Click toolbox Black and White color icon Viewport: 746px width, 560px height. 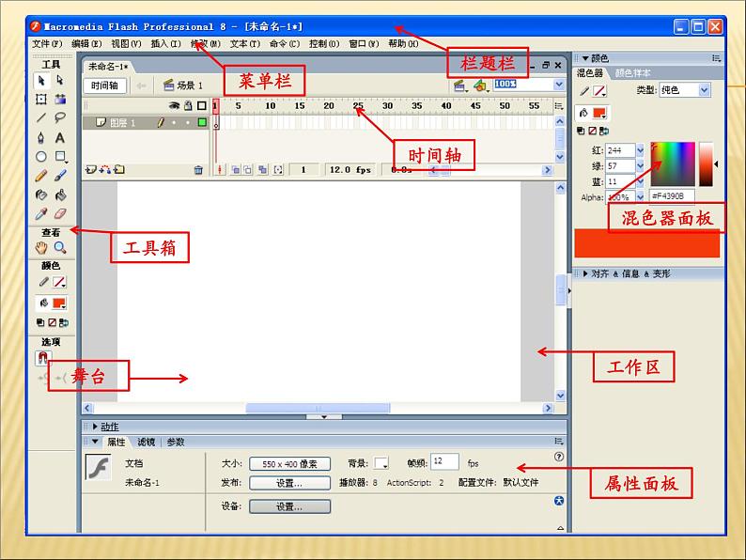point(40,322)
